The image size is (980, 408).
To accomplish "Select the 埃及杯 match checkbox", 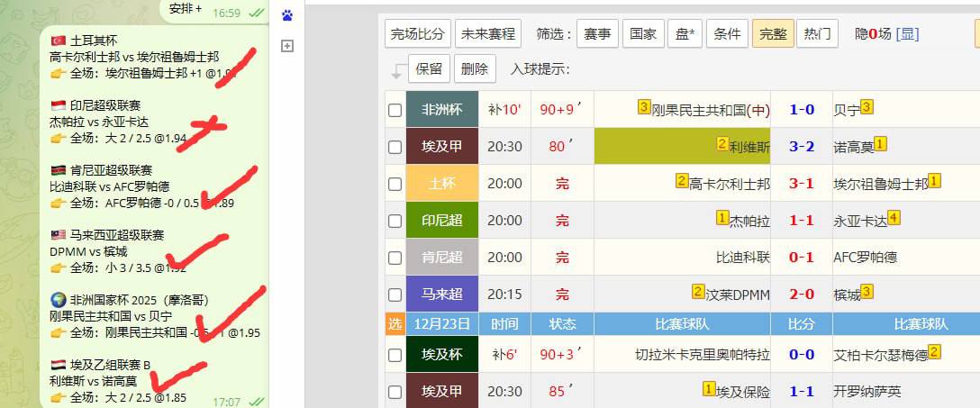I will click(395, 356).
